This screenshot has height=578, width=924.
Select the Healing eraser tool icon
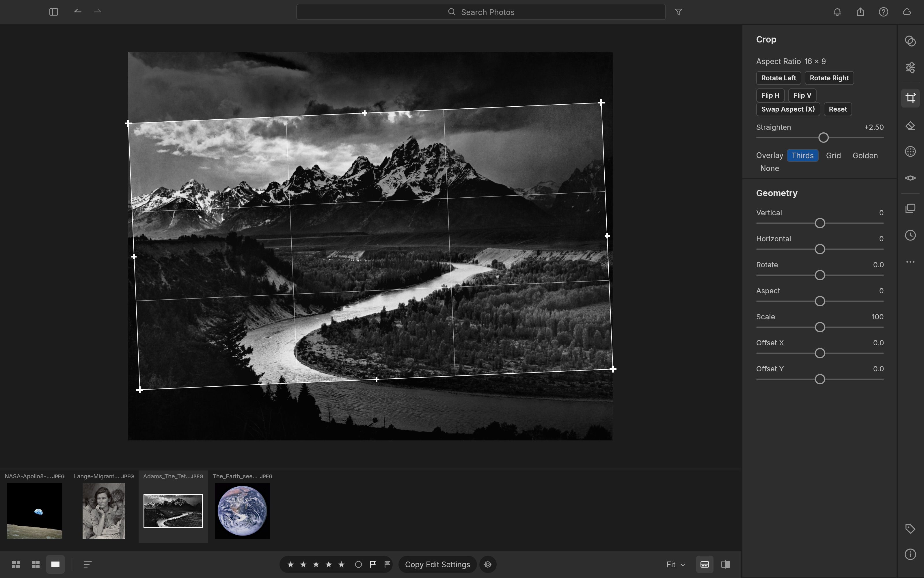(x=910, y=126)
